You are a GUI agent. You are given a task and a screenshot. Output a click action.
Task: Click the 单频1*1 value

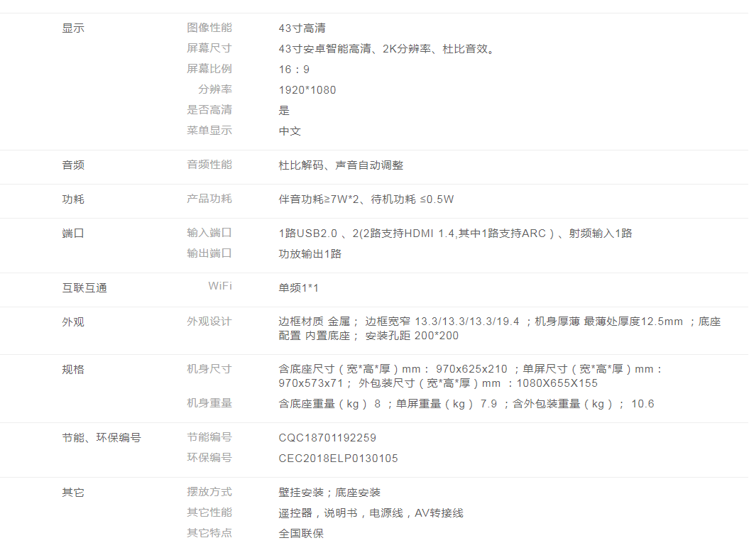[299, 288]
